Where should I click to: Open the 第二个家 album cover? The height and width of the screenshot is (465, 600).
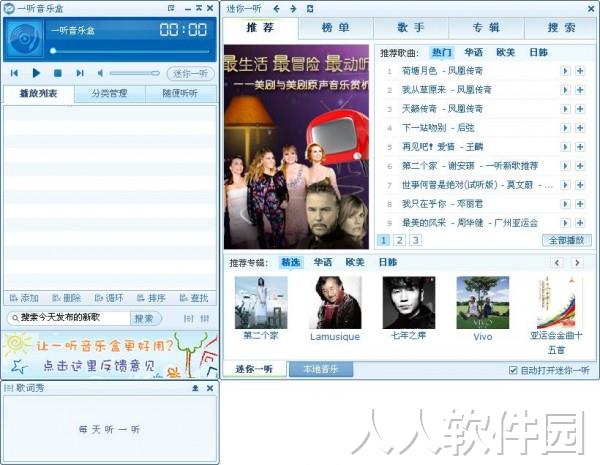[261, 302]
